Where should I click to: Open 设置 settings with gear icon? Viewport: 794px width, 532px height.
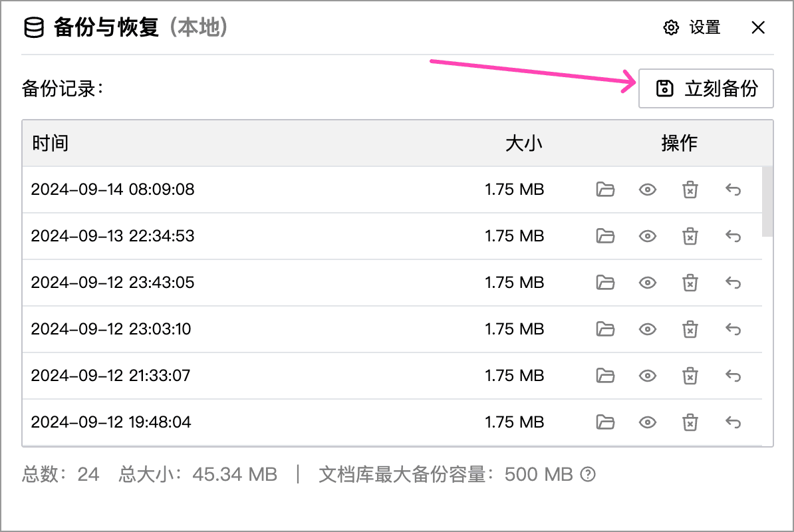tap(692, 27)
